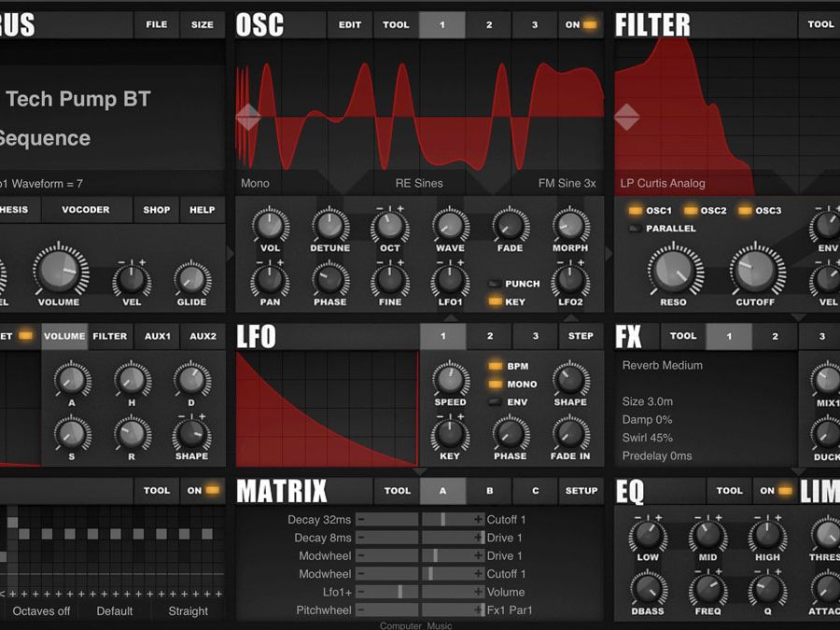
Task: Click the LFO SPEED knob
Action: pyautogui.click(x=451, y=379)
